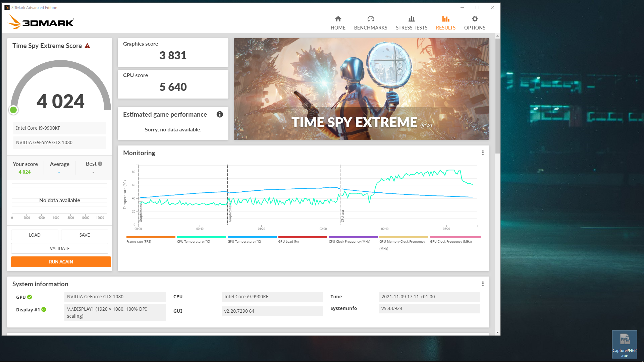Open the OPTIONS tab
644x362 pixels.
(475, 23)
